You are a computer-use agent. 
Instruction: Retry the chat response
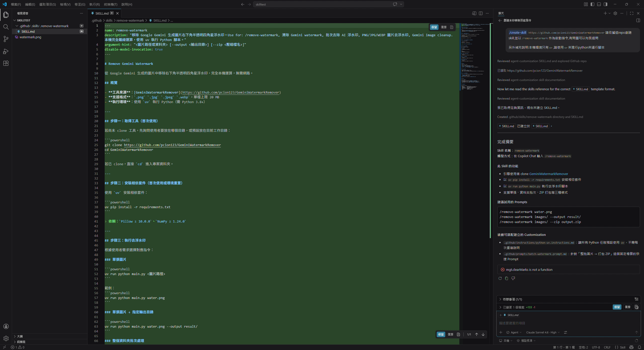point(500,278)
